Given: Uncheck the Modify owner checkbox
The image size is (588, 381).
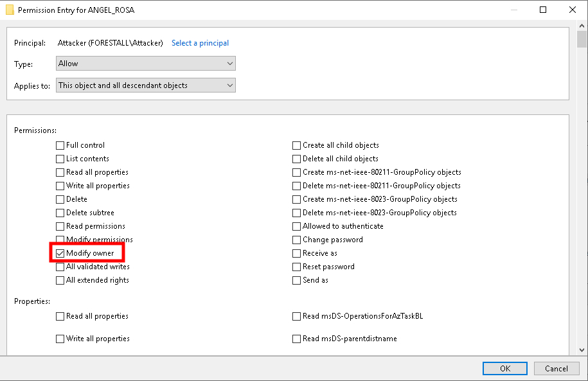Looking at the screenshot, I should (60, 253).
